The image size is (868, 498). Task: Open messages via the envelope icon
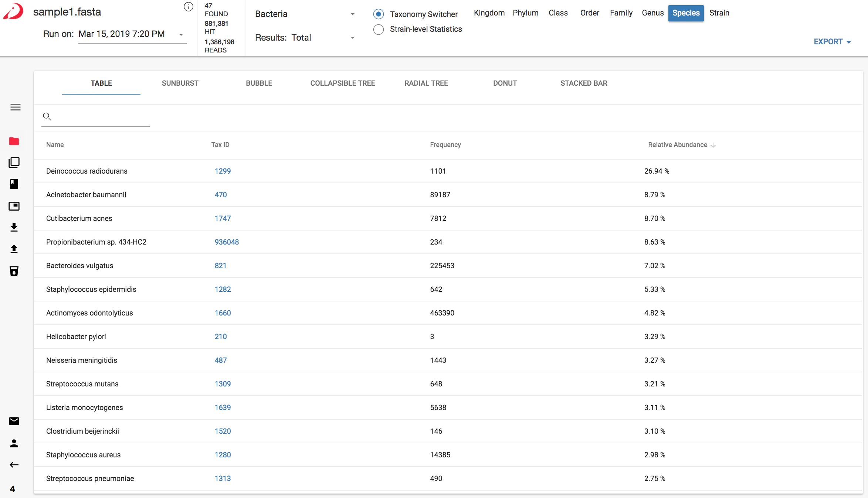point(14,421)
